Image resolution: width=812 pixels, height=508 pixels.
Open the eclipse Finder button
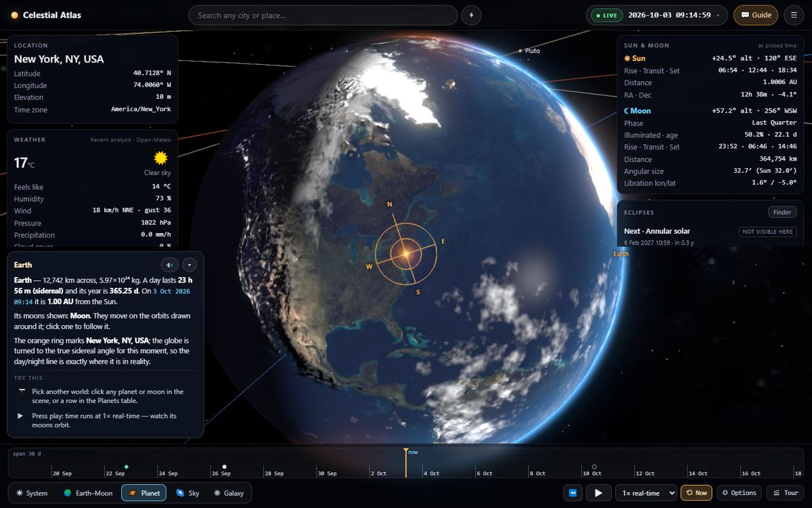[x=782, y=213]
